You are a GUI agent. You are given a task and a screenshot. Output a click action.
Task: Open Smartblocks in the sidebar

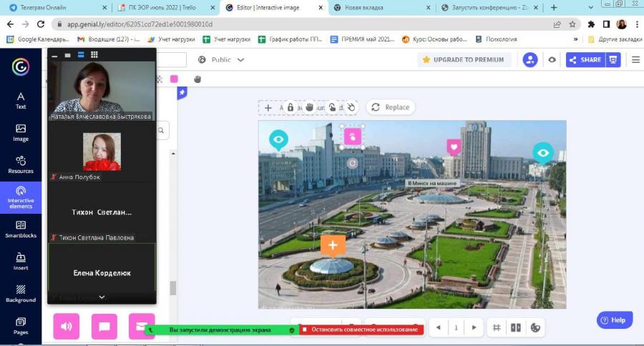[x=21, y=229]
